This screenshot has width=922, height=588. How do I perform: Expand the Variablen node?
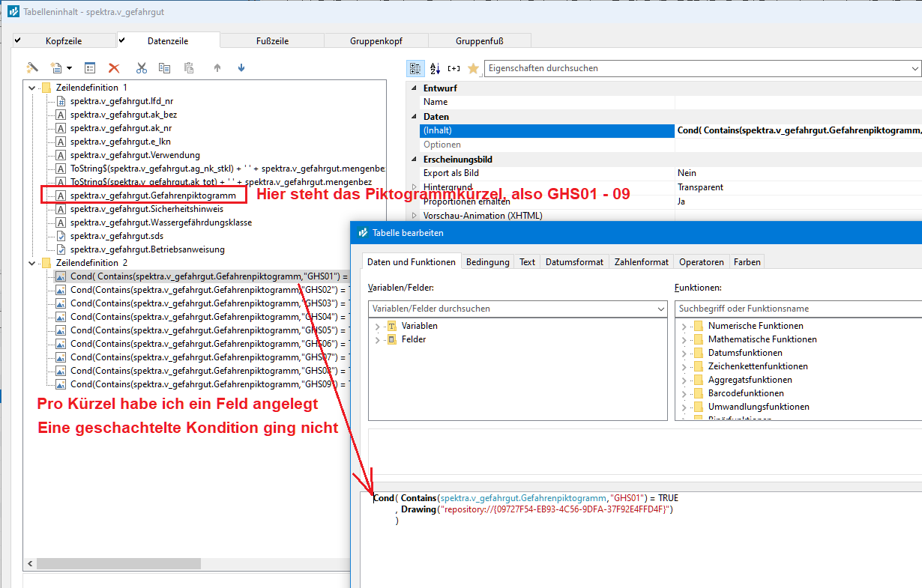[x=377, y=326]
